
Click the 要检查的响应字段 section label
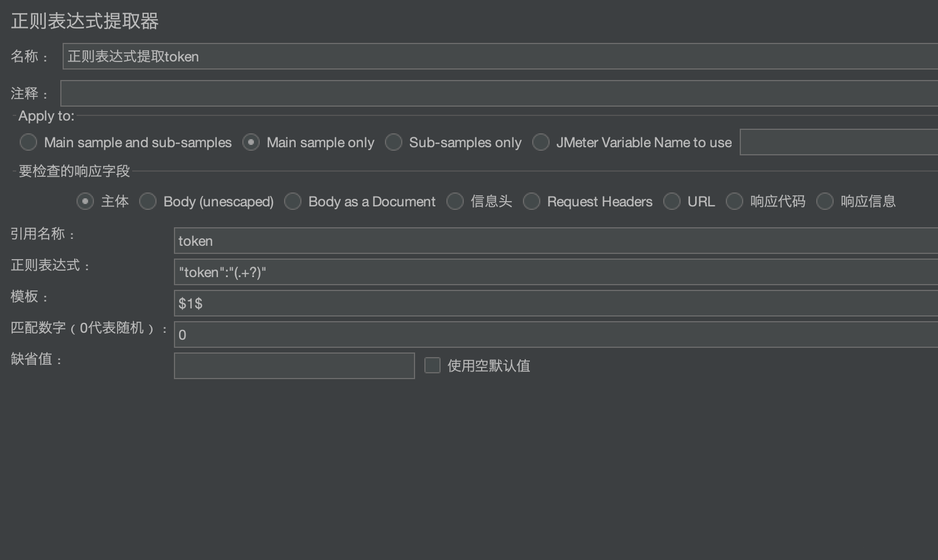tap(74, 172)
